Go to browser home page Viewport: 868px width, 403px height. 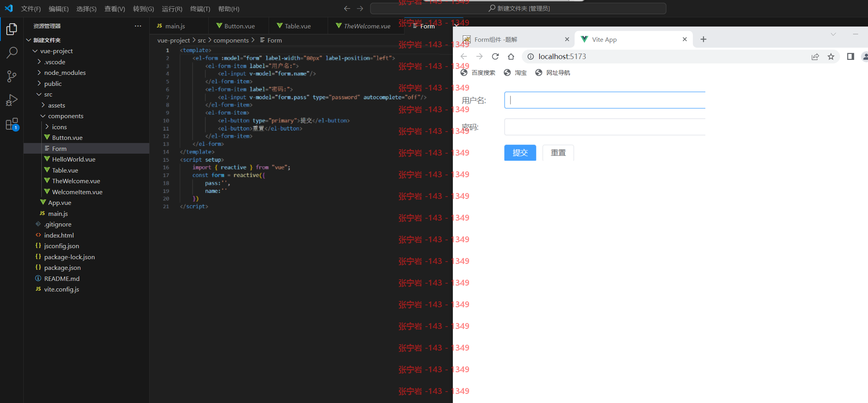(x=511, y=57)
